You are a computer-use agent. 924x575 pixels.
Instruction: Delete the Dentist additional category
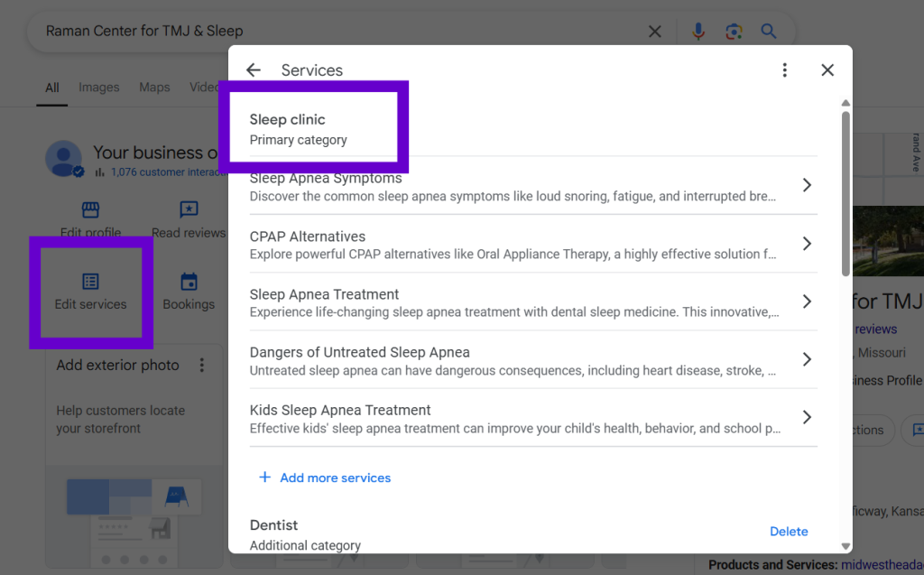click(789, 532)
